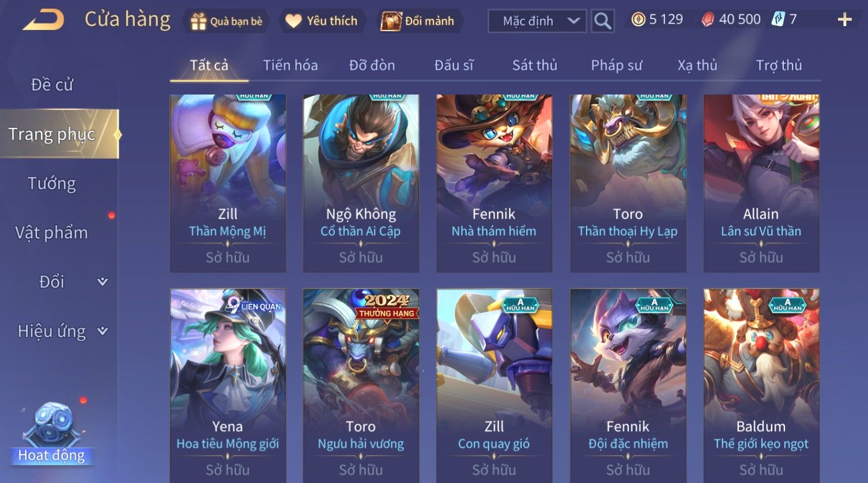Open Yêu thích heart icon
868x483 pixels.
pos(293,21)
